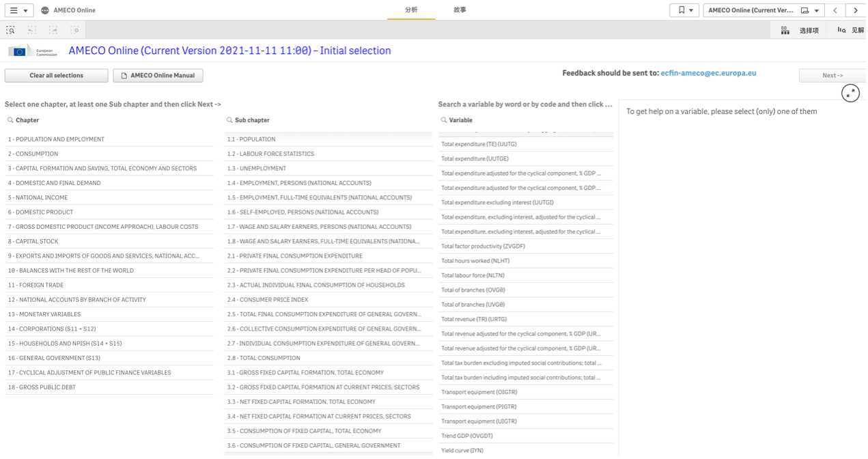
Task: Select 3.5 - CONSUMPTION OF FIXED CAPITAL, TOTAL ECONOMY
Action: coord(328,431)
